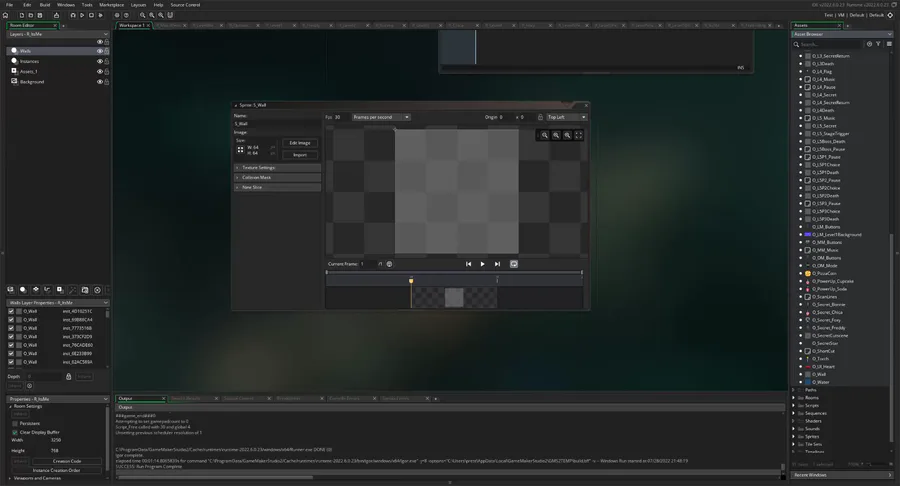Viewport: 900px width, 486px height.
Task: Expand Nine Slice section
Action: (277, 187)
